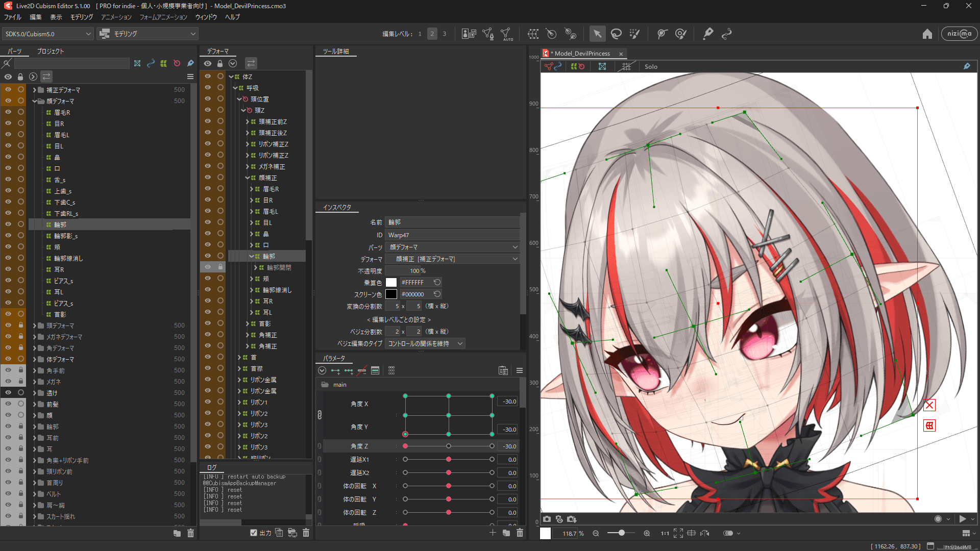Select the glue tool
980x551 pixels.
point(570,34)
